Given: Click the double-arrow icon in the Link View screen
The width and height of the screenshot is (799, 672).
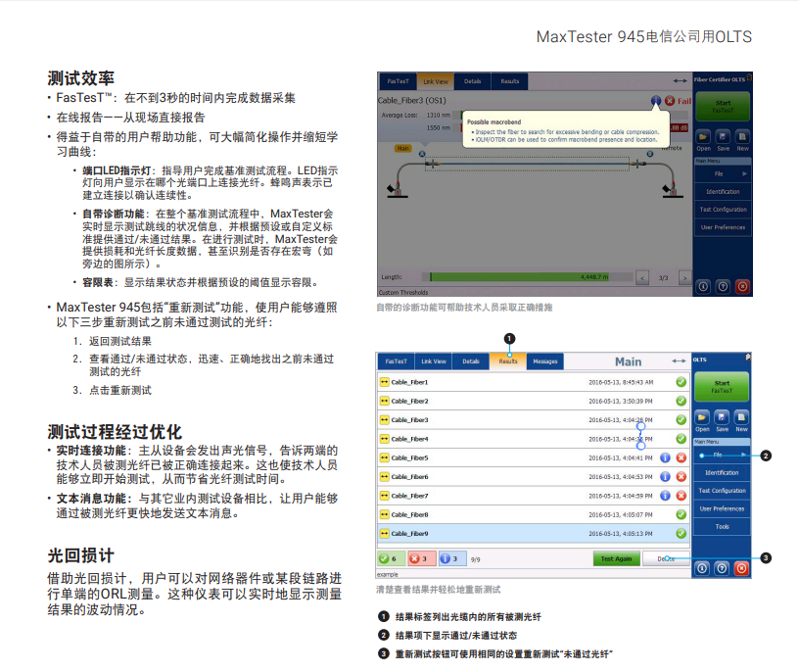Looking at the screenshot, I should [680, 81].
